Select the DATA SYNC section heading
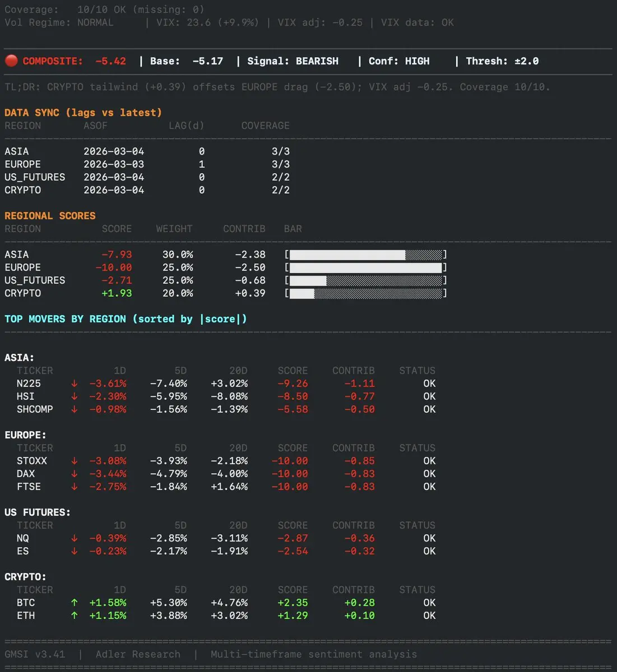This screenshot has height=672, width=617. click(83, 113)
